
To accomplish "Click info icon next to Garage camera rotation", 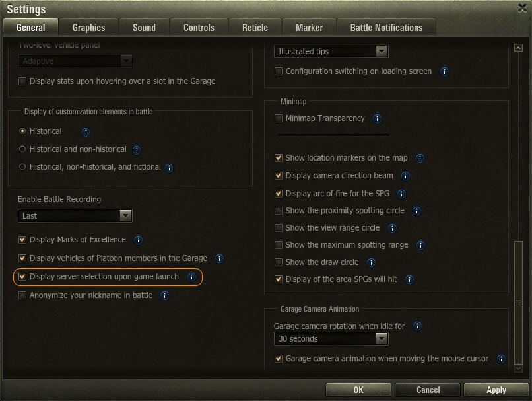I will tap(418, 326).
